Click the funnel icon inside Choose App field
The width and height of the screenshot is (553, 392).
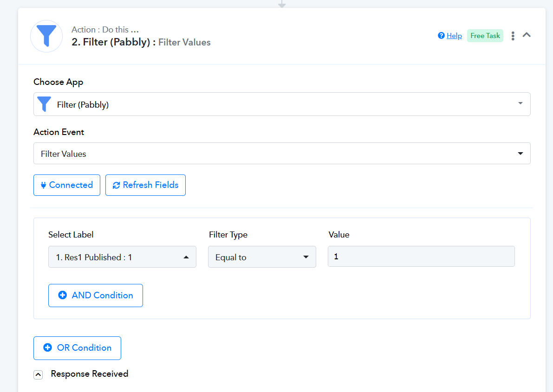[x=44, y=104]
